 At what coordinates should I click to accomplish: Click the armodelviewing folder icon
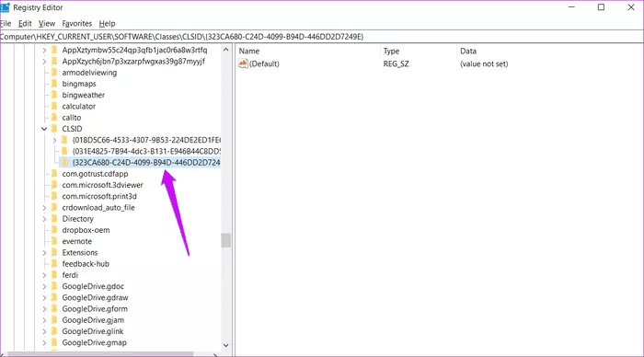pos(54,73)
